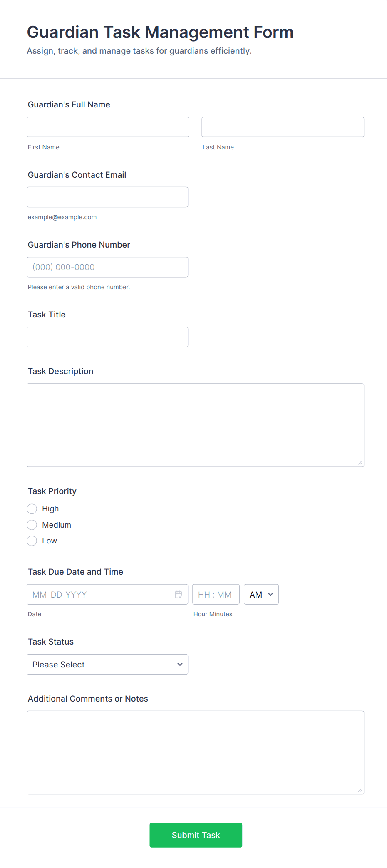This screenshot has width=387, height=868.
Task: Focus the Last Name text box
Action: [283, 127]
